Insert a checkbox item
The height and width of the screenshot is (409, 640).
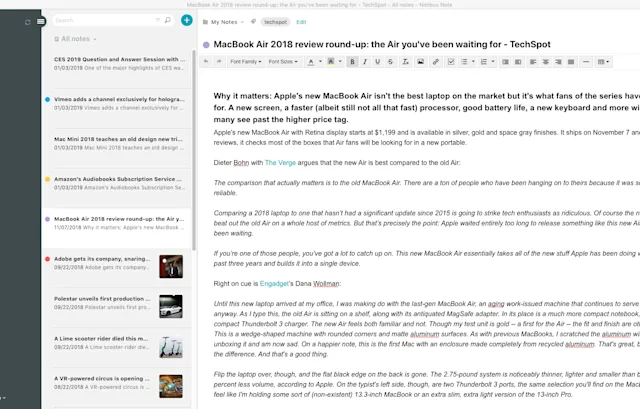[451, 62]
